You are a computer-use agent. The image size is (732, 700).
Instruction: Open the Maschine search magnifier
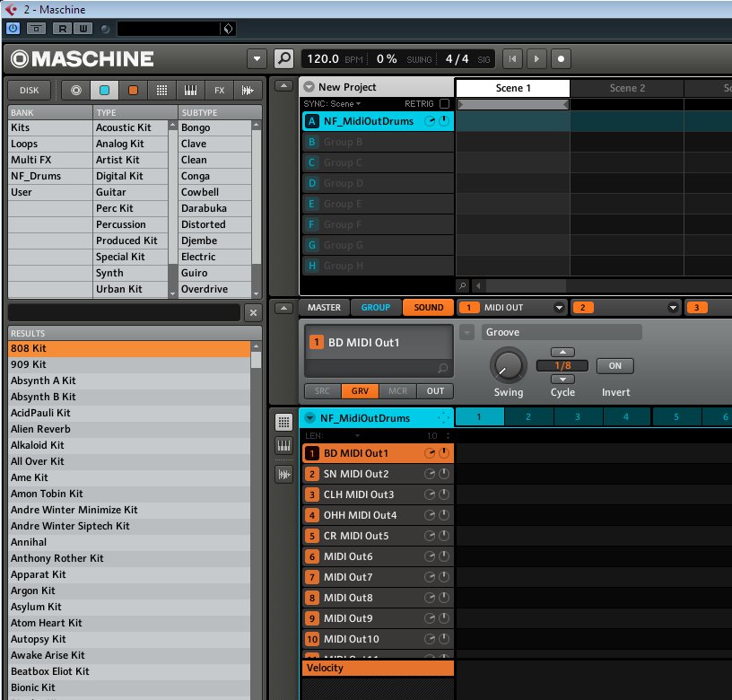pyautogui.click(x=283, y=59)
